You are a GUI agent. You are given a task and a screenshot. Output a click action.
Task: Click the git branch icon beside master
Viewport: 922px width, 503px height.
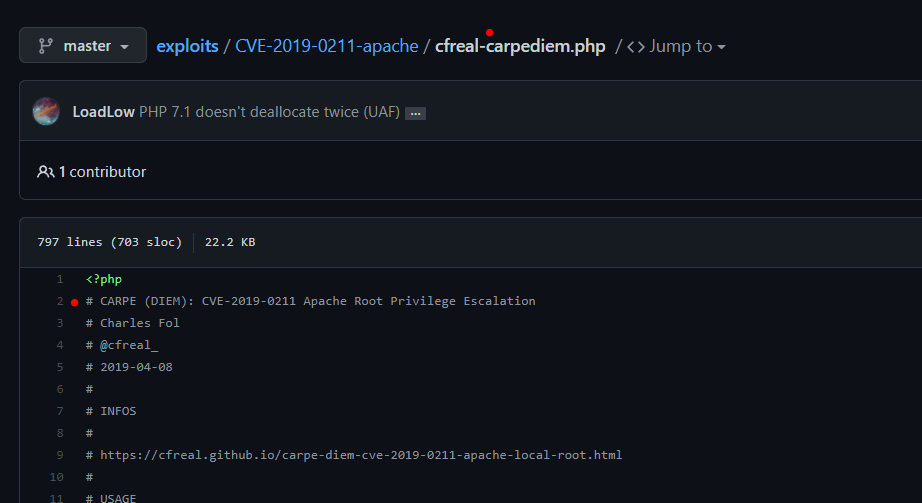tap(45, 46)
